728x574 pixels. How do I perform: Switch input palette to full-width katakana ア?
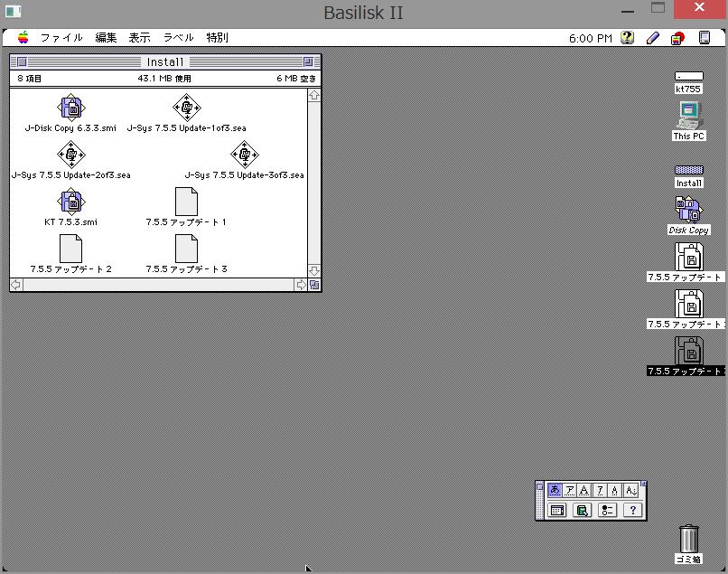point(570,490)
